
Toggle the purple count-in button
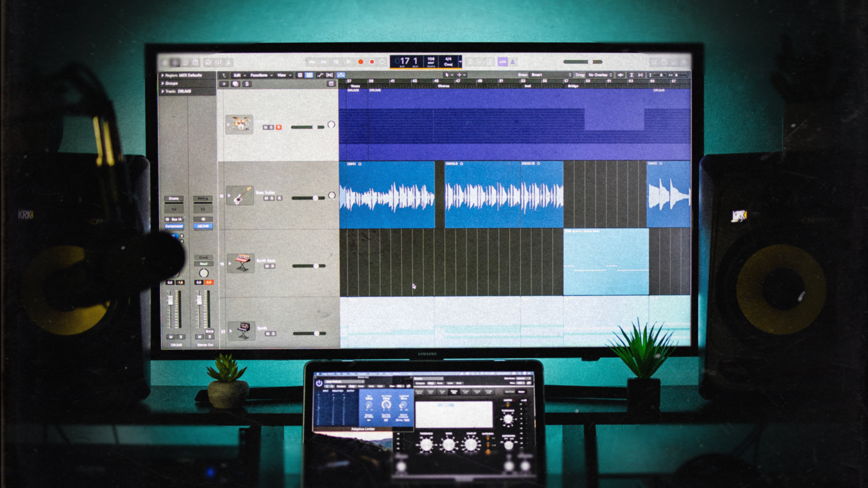tap(502, 62)
